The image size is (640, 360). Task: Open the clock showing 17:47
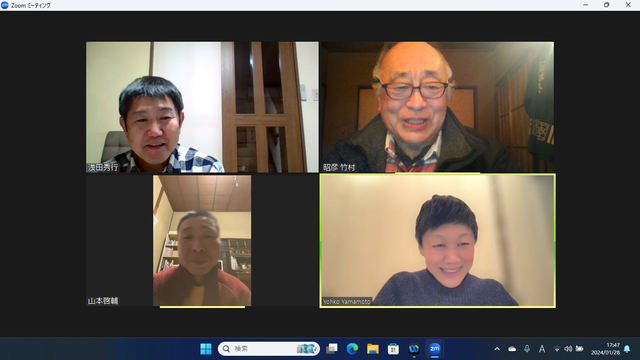(605, 349)
